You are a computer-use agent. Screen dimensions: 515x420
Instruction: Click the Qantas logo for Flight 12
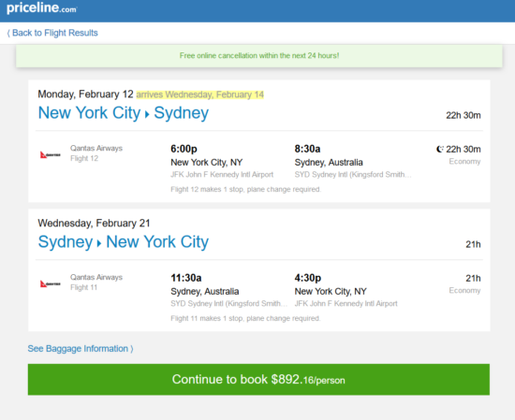click(51, 154)
